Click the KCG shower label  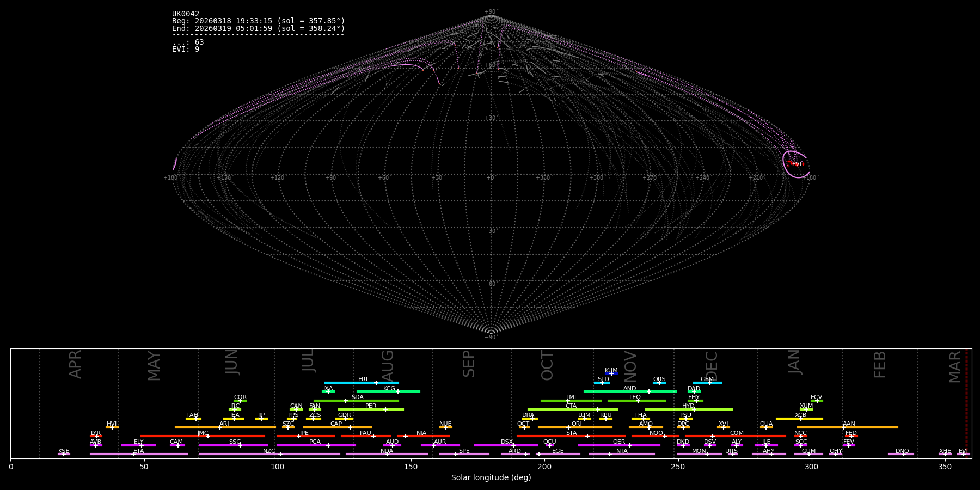389,389
